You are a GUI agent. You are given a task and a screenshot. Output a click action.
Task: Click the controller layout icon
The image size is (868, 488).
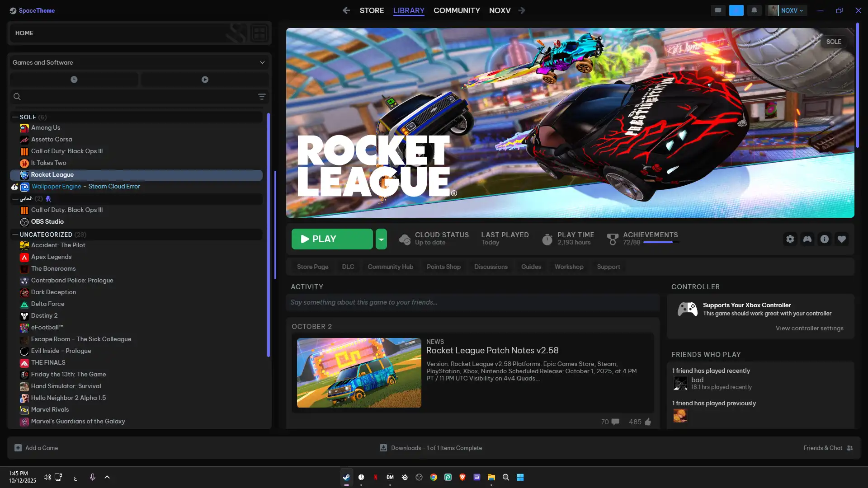click(x=807, y=239)
